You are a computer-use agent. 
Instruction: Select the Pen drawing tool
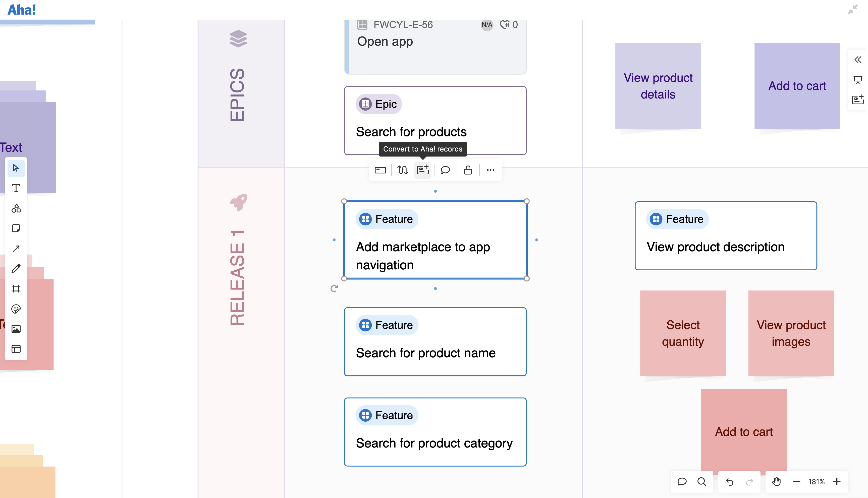pyautogui.click(x=16, y=269)
